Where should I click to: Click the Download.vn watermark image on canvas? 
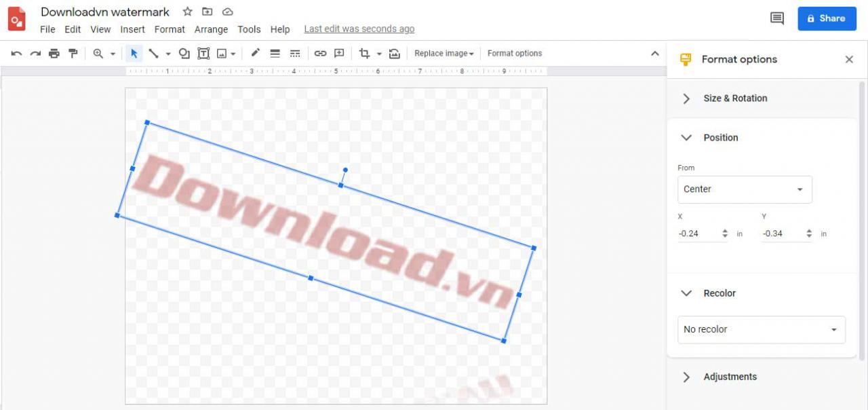click(x=325, y=231)
